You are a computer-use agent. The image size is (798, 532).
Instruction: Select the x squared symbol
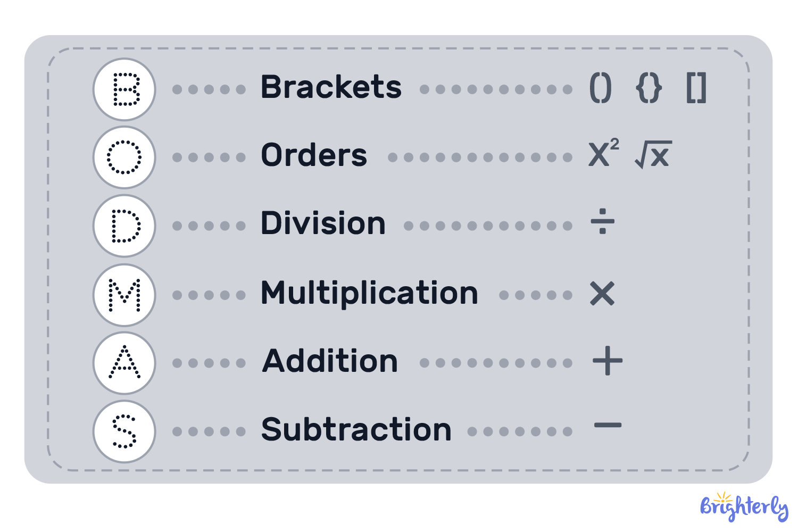604,154
